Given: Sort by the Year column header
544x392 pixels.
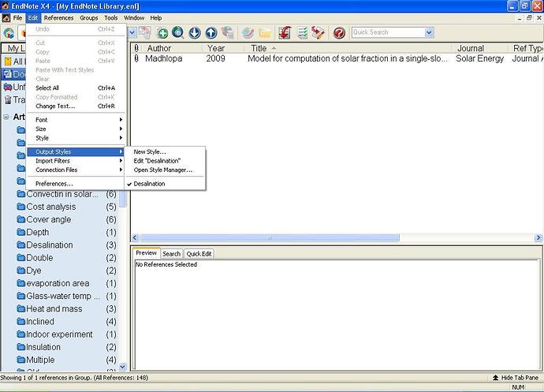Looking at the screenshot, I should [224, 48].
